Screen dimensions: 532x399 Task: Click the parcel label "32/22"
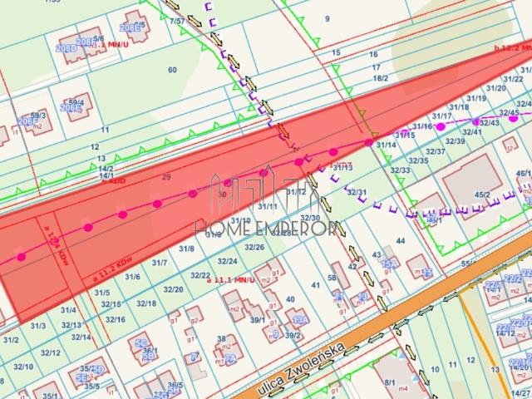point(200,275)
